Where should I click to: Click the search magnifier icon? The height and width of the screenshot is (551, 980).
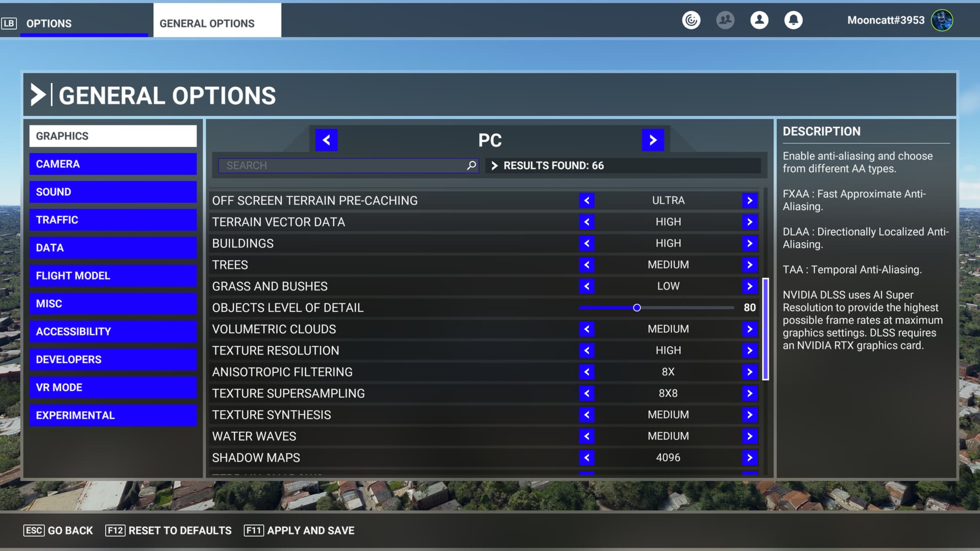pos(471,165)
